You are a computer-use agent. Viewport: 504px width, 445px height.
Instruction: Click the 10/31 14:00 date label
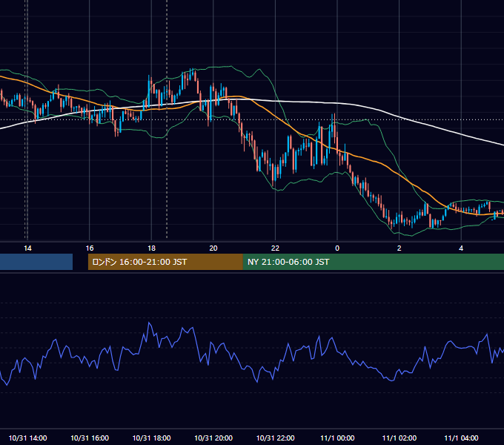pyautogui.click(x=27, y=438)
